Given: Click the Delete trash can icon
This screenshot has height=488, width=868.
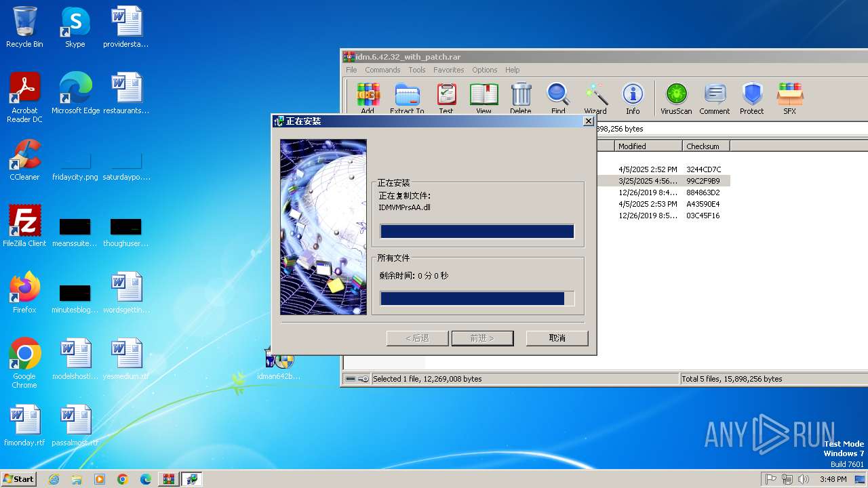Looking at the screenshot, I should click(x=521, y=98).
